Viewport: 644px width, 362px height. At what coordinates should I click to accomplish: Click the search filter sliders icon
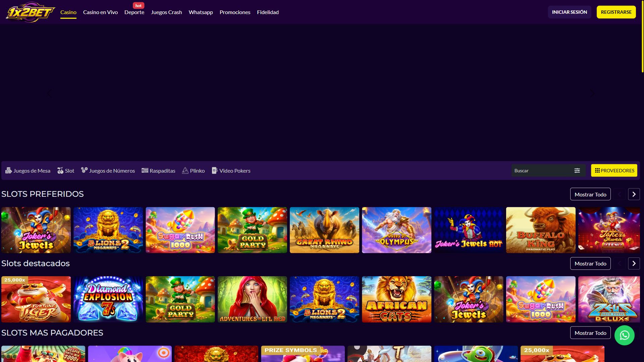577,171
